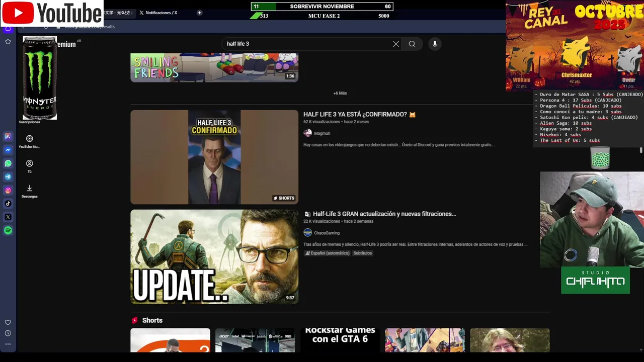Open WhatsApp from the browser sidebar
The image size is (644, 362).
point(8,163)
